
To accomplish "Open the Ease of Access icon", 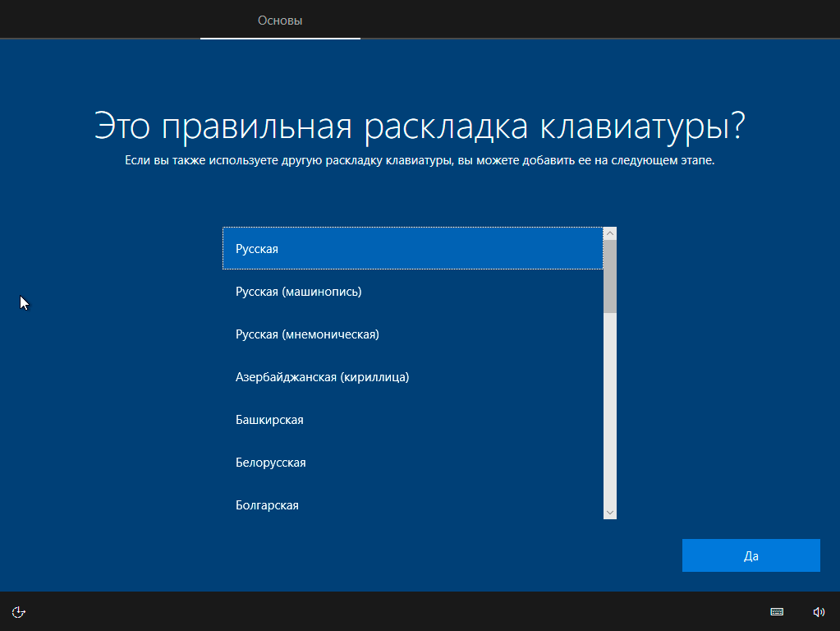I will pyautogui.click(x=19, y=611).
